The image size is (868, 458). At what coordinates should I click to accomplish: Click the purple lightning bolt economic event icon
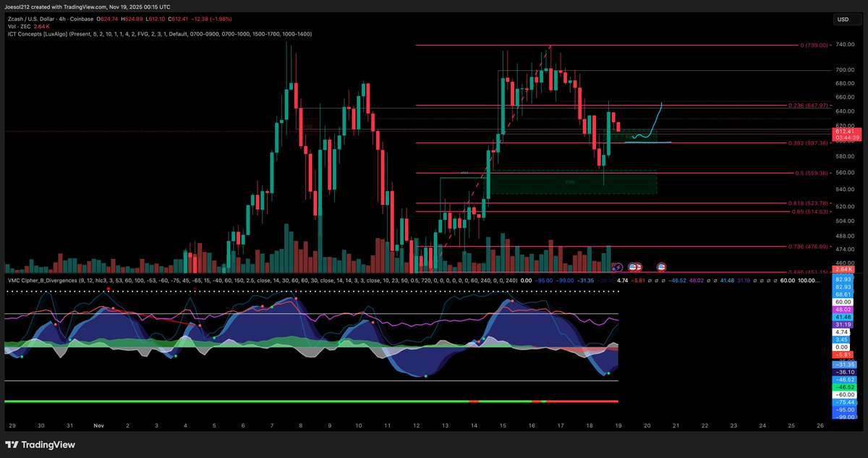coord(618,267)
